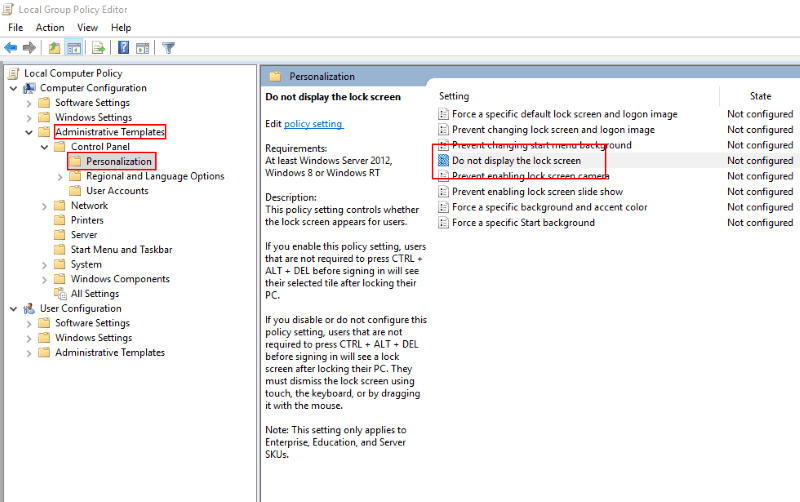Screen dimensions: 800x502
Task: Open the View menu
Action: click(x=87, y=28)
